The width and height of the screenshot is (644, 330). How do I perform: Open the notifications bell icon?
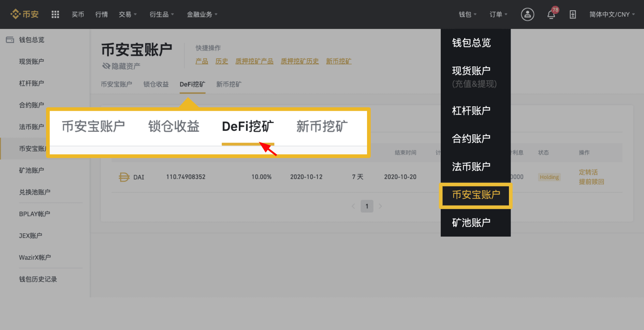551,15
